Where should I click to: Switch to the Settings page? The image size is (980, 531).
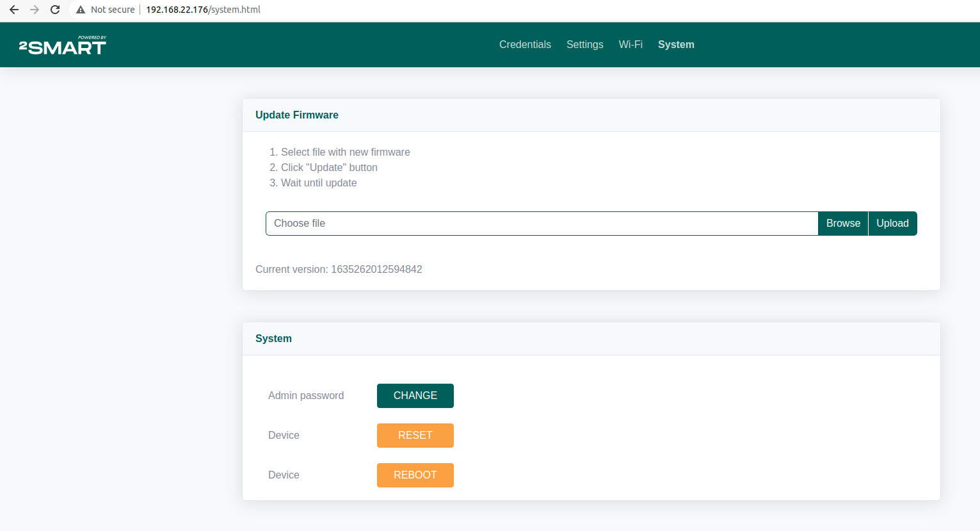584,45
